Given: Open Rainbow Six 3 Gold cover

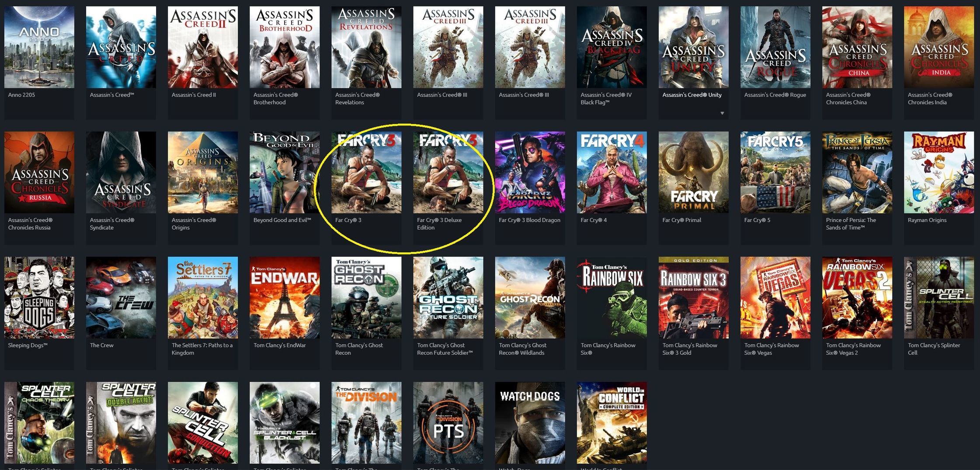Looking at the screenshot, I should coord(694,297).
